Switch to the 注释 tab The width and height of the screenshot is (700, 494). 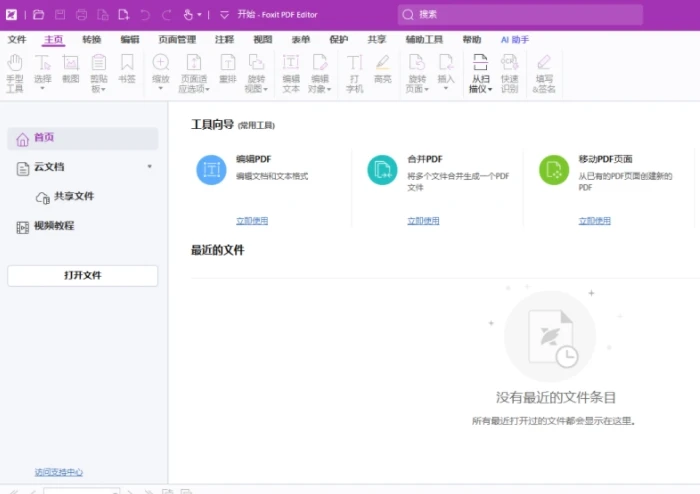224,40
